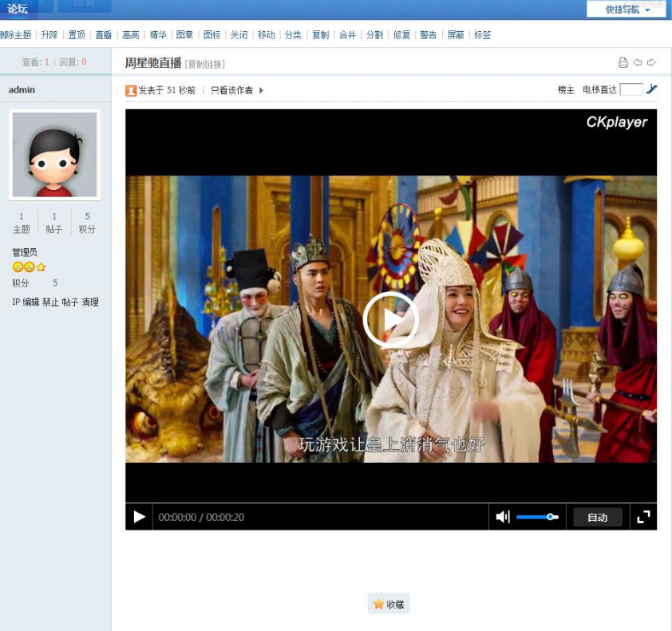Click the admin avatar image
The height and width of the screenshot is (631, 672).
click(54, 155)
